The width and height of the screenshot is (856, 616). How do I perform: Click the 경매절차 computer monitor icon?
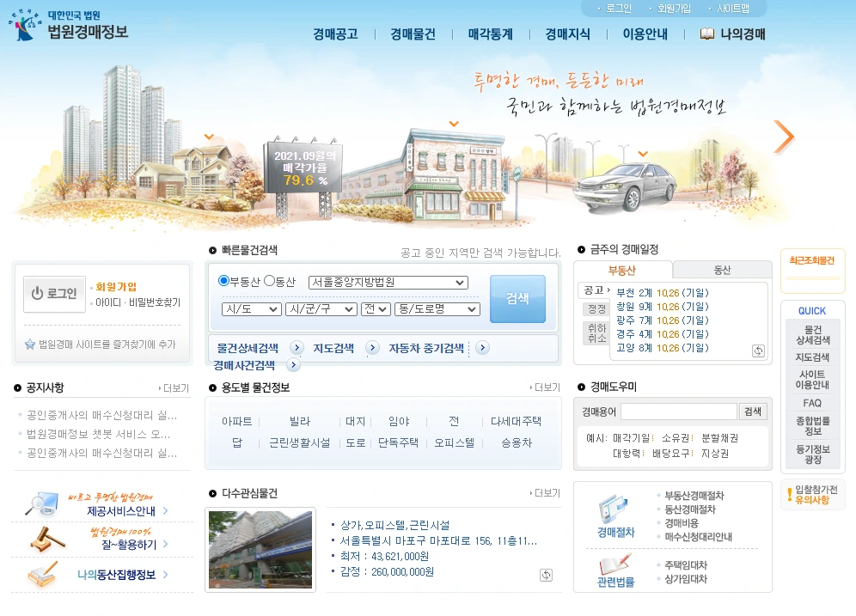click(x=614, y=510)
